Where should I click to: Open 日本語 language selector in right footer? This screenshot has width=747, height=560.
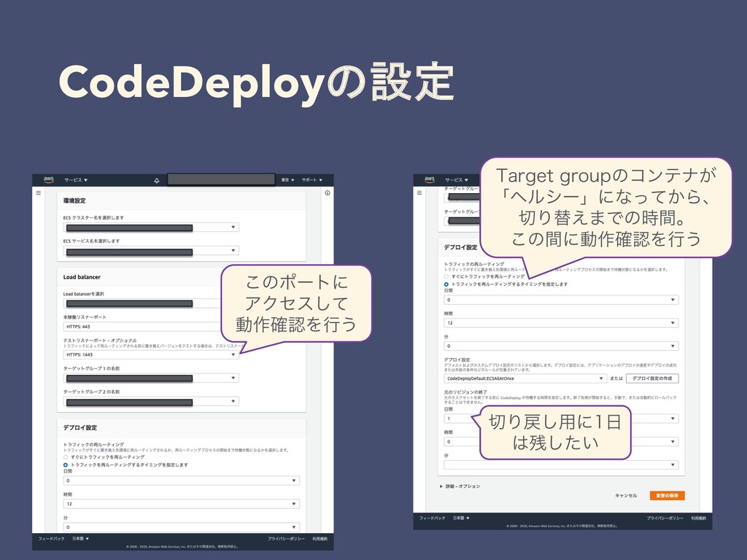(x=461, y=518)
